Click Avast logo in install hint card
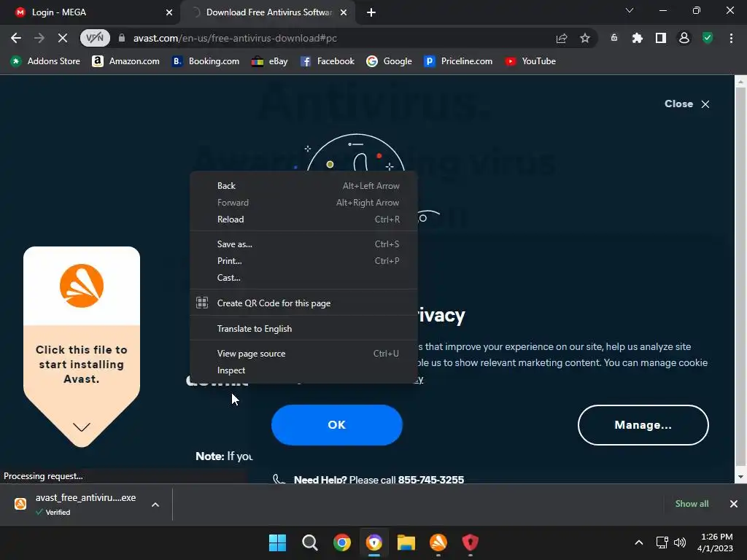The width and height of the screenshot is (747, 560). [x=82, y=286]
